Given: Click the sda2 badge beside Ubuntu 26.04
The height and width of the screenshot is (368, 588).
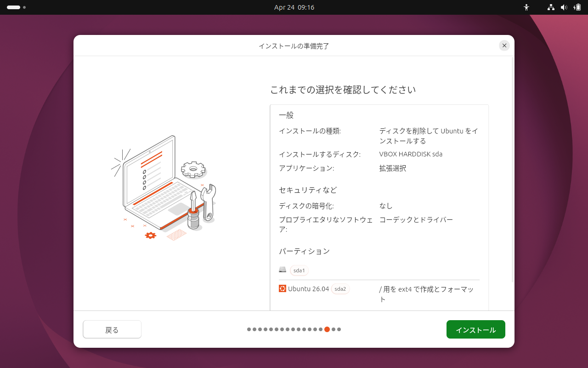Looking at the screenshot, I should [x=340, y=288].
